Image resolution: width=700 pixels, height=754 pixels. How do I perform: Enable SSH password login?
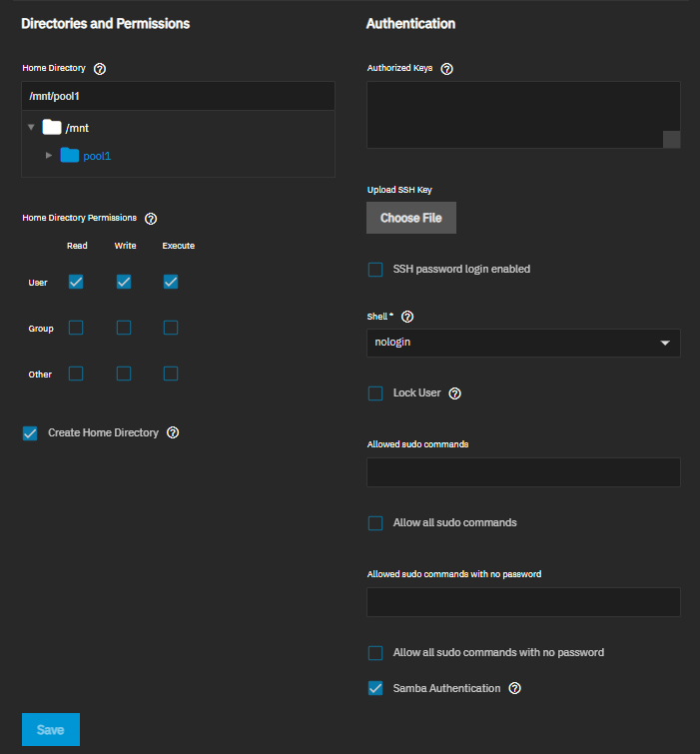click(375, 270)
